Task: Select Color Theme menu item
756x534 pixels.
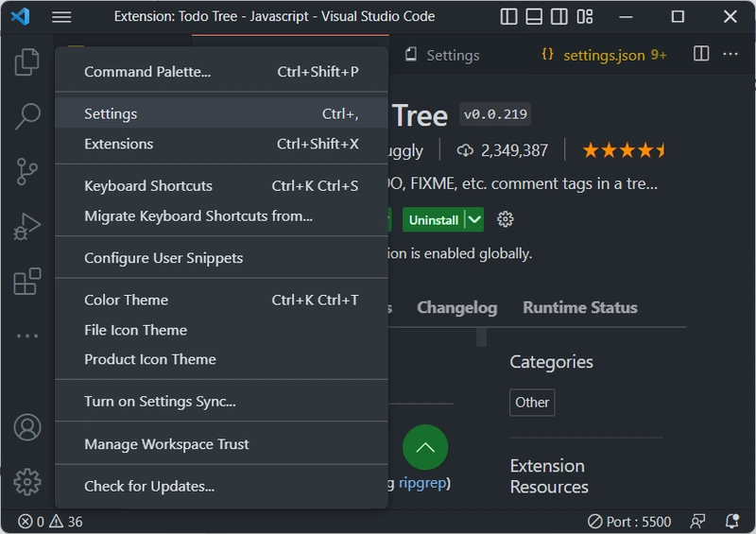Action: (x=221, y=300)
